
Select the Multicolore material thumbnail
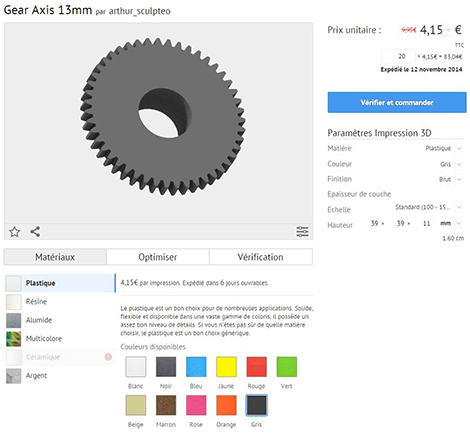pos(14,339)
